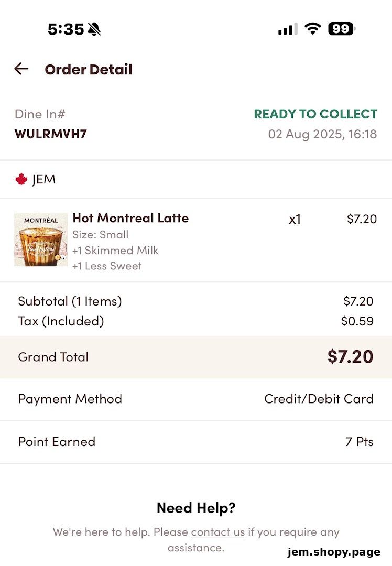Screen dimensions: 392x566
Task: Tap the Wi-Fi status icon
Action: tap(313, 29)
